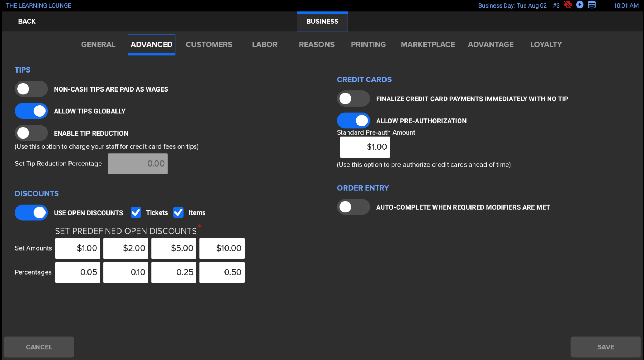644x360 pixels.
Task: Click the database status icon
Action: point(592,5)
